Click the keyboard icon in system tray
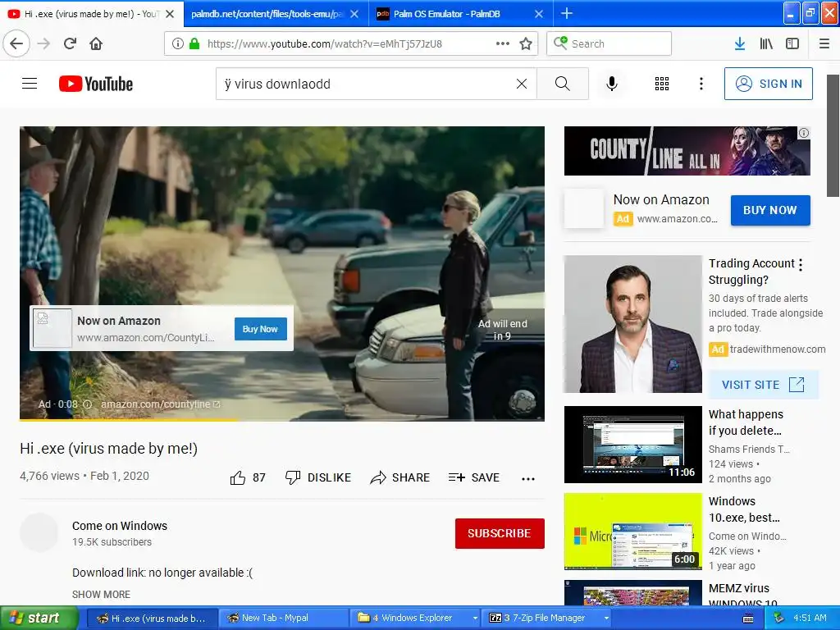This screenshot has height=630, width=840. [748, 619]
